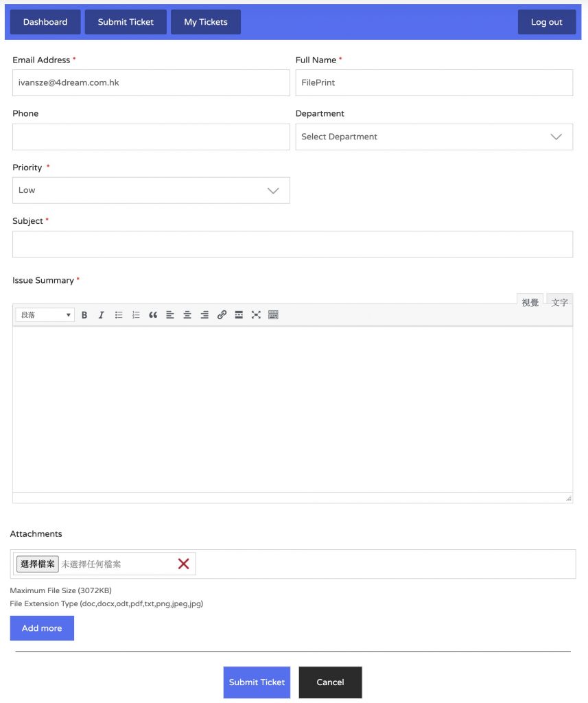Expand the Select Department dropdown

pos(434,137)
